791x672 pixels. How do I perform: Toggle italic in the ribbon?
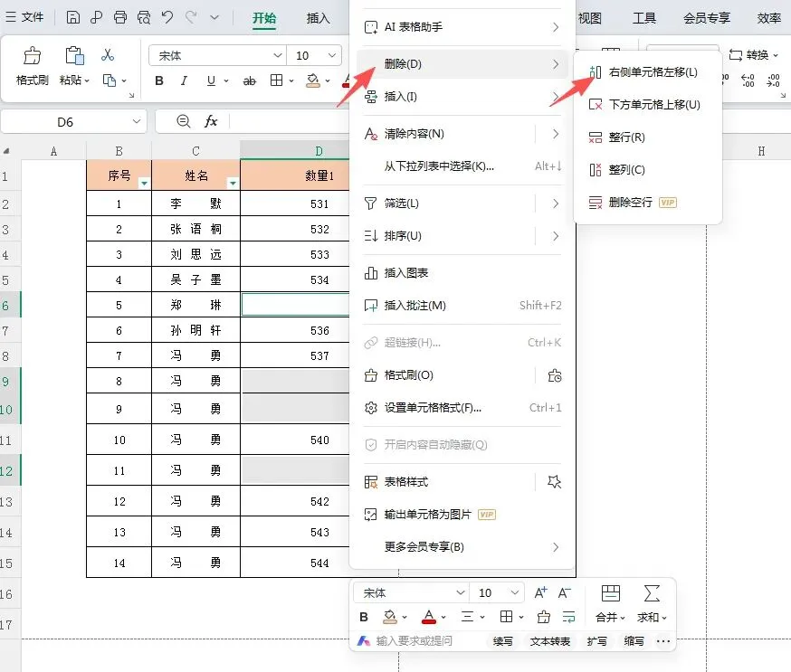184,80
